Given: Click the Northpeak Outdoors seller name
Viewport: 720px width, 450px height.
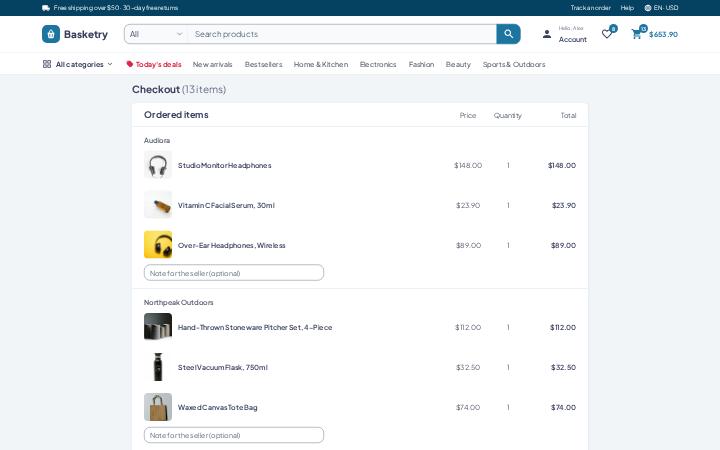Looking at the screenshot, I should point(179,303).
